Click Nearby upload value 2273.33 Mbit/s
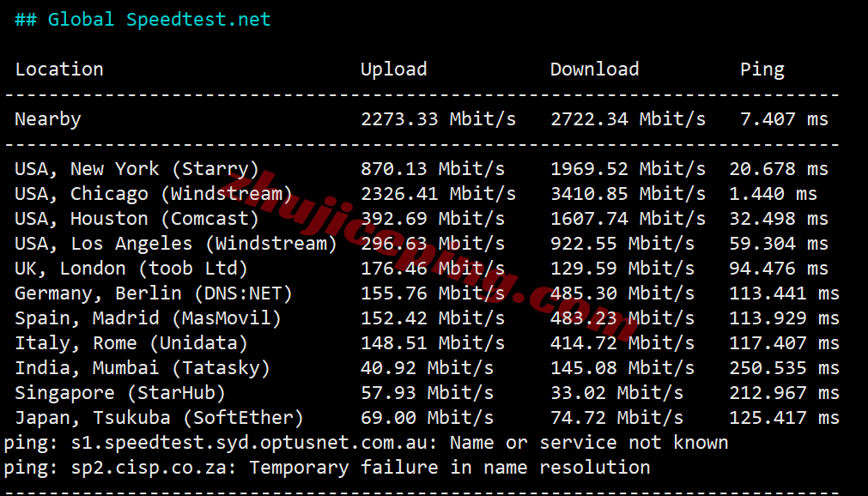This screenshot has width=868, height=496. click(x=439, y=119)
